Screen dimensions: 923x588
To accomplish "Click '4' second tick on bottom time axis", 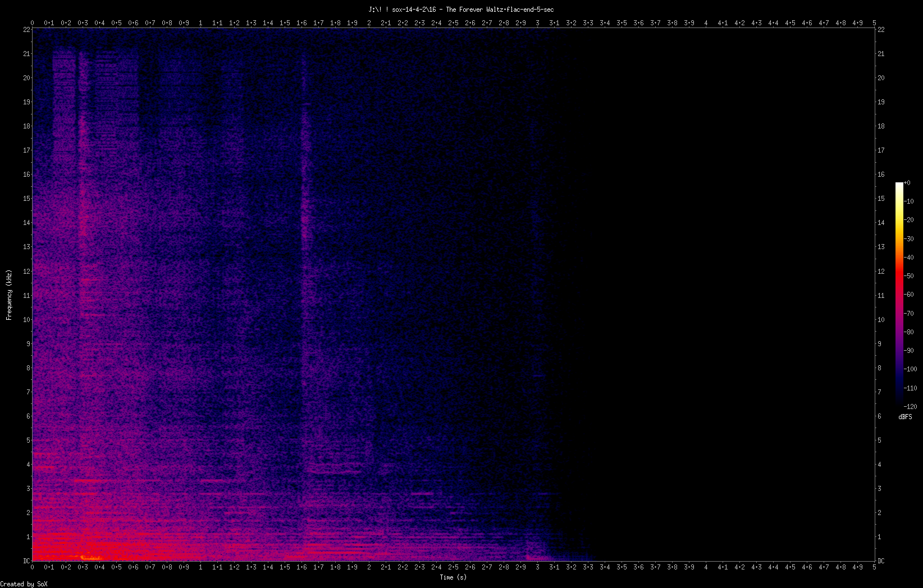I will coord(706,567).
